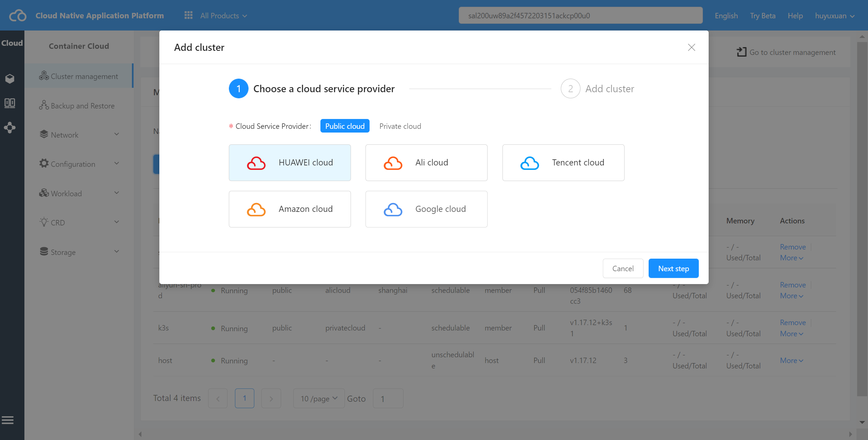Go to the next page arrow
This screenshot has height=440, width=868.
tap(271, 398)
